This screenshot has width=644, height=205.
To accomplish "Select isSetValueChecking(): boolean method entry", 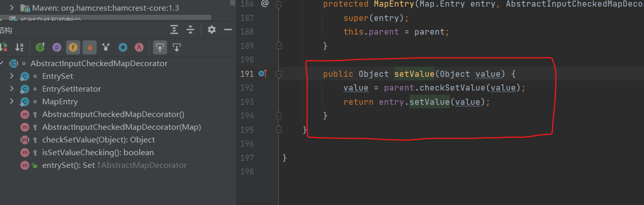I will pos(98,153).
